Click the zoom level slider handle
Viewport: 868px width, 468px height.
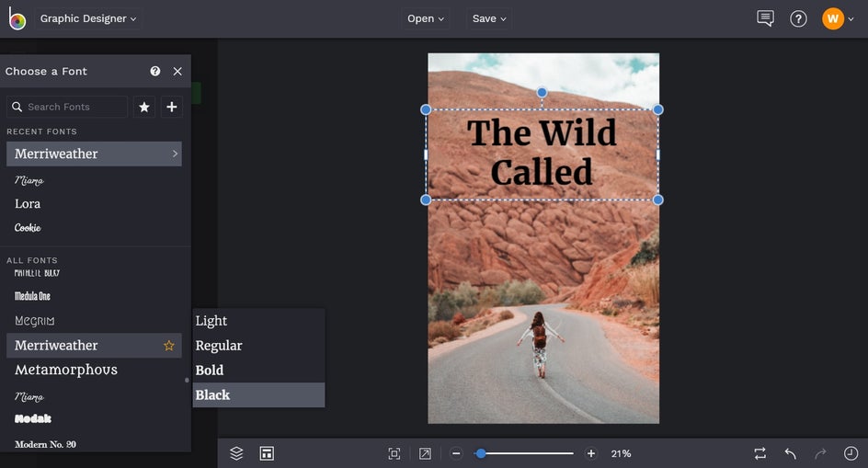[x=481, y=453]
